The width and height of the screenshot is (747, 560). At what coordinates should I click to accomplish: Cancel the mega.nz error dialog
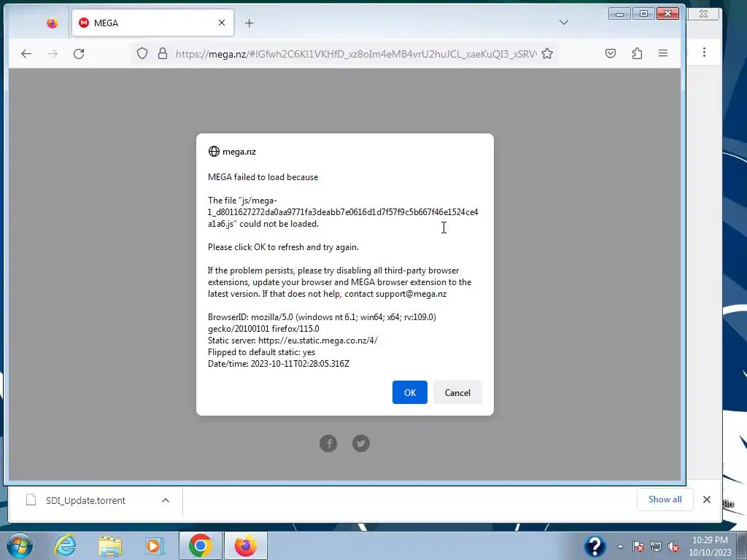(x=457, y=392)
